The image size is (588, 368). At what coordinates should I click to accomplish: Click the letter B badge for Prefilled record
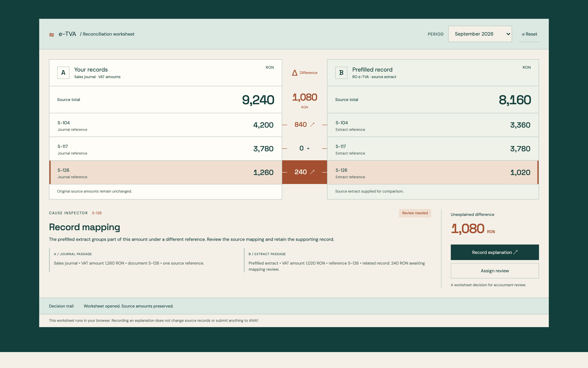pos(341,73)
